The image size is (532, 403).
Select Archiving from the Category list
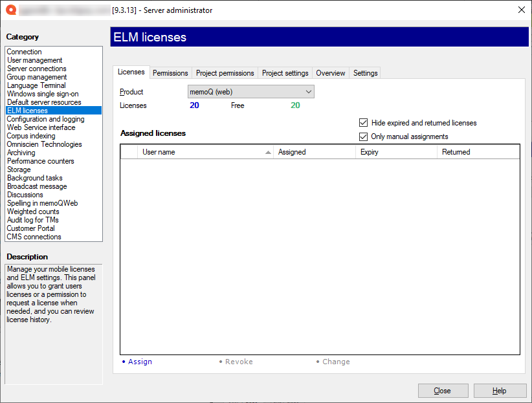(x=21, y=152)
